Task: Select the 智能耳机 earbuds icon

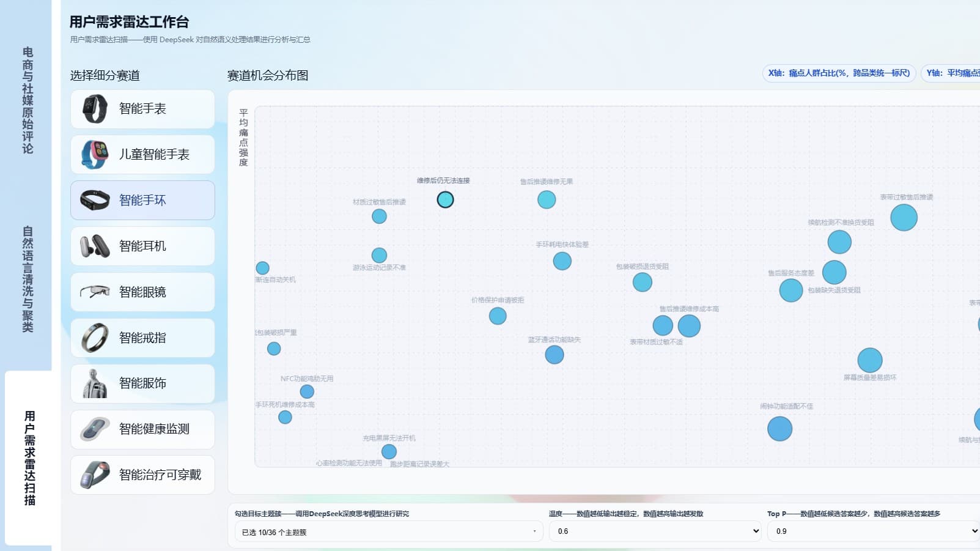Action: coord(95,246)
